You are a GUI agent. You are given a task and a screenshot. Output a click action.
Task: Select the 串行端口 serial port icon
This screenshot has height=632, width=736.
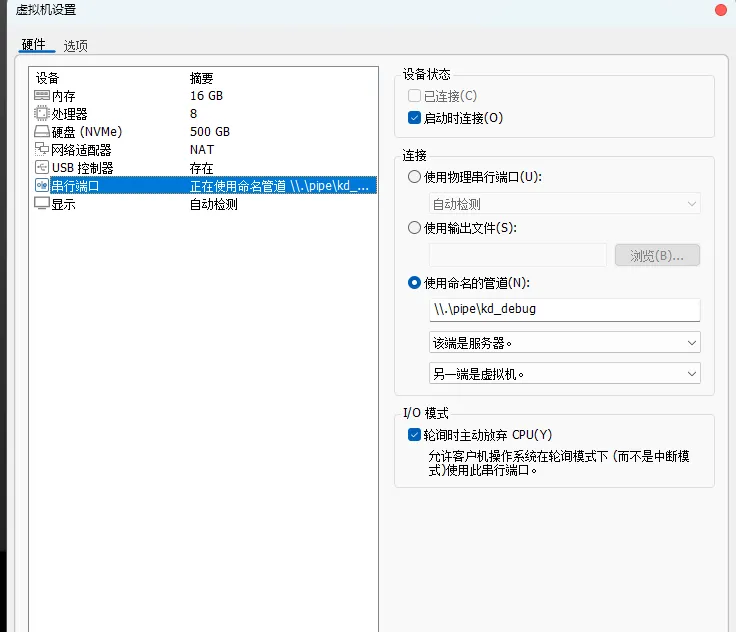(x=41, y=185)
